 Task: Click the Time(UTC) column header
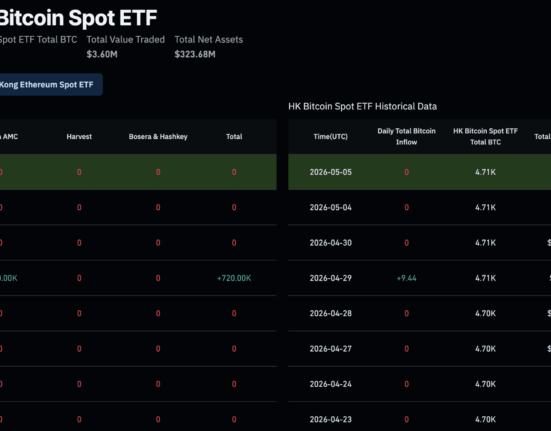pos(331,137)
